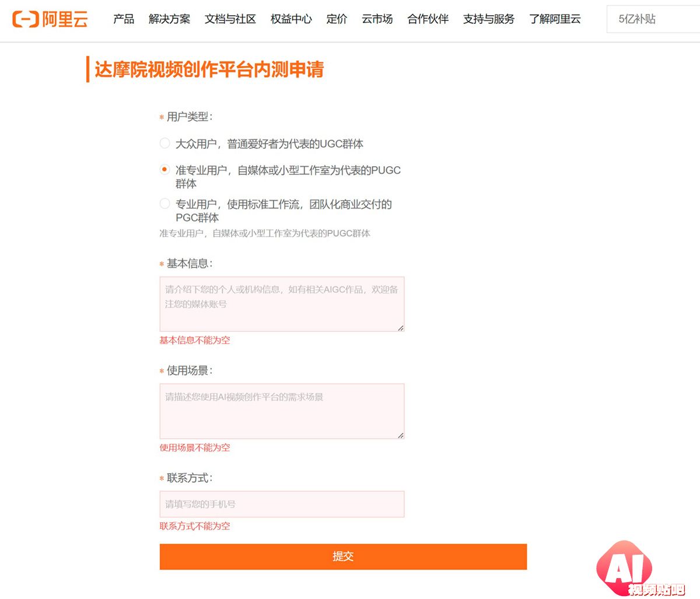The image size is (700, 599).
Task: Select the 大众用户 UGC radio option
Action: (165, 143)
